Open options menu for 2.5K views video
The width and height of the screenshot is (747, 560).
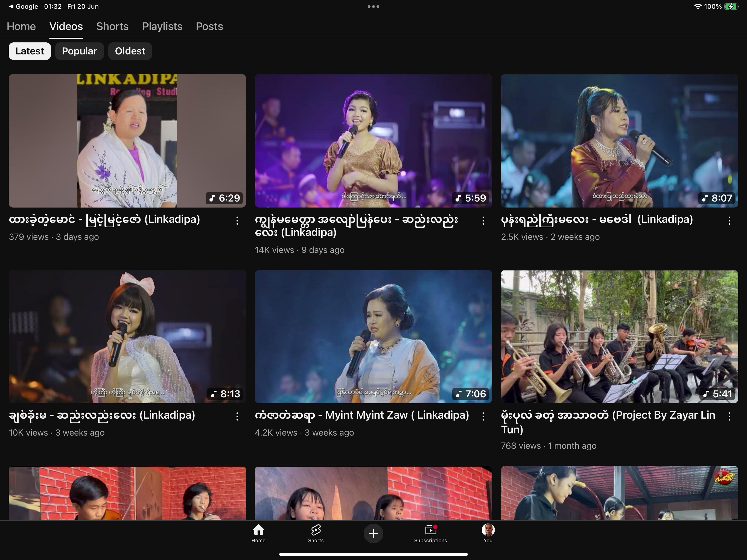point(730,221)
